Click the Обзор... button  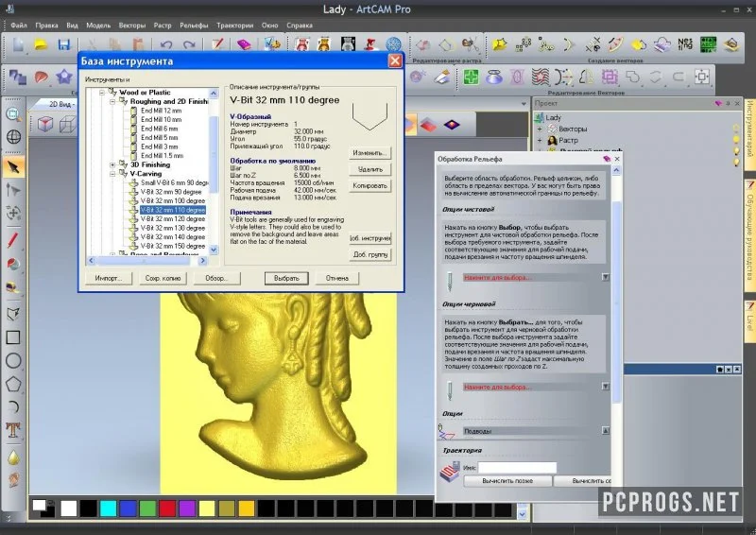[x=216, y=278]
